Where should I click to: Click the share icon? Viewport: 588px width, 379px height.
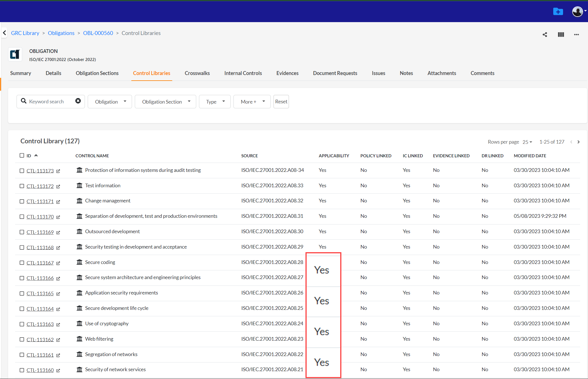pos(545,34)
